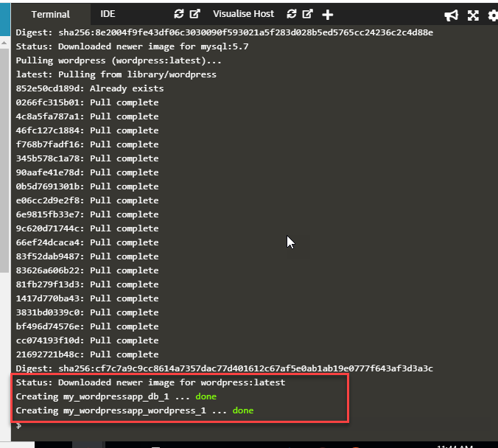This screenshot has height=448, width=498.
Task: Click 'bf496d74576e: Pull complete' line
Action: click(x=87, y=326)
